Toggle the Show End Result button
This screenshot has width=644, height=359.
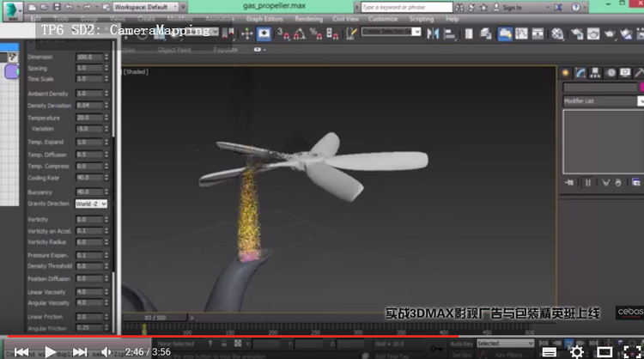(x=587, y=183)
